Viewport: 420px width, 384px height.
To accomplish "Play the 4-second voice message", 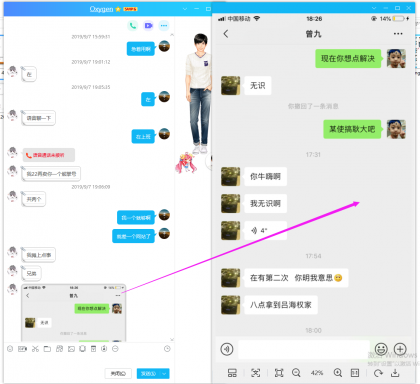I will [x=266, y=230].
